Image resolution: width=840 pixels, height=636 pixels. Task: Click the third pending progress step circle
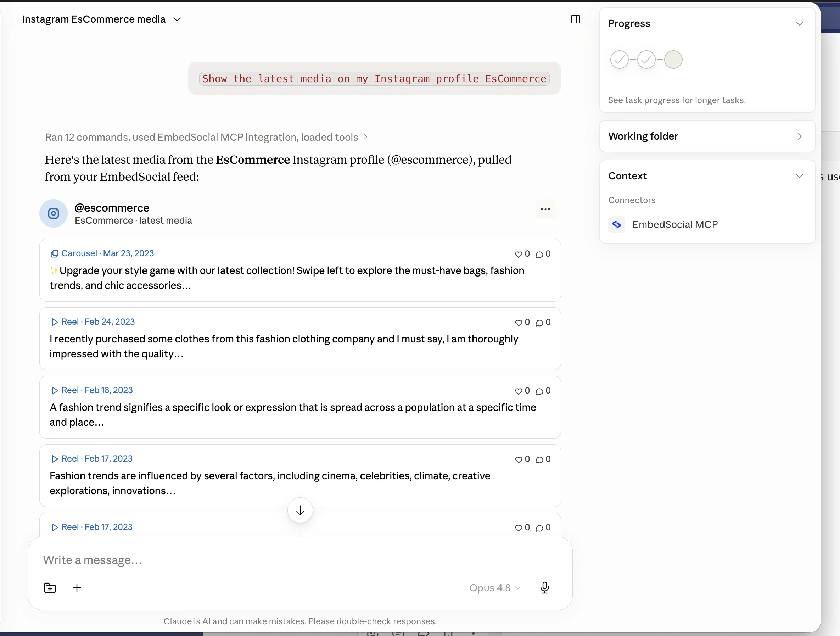pos(673,59)
